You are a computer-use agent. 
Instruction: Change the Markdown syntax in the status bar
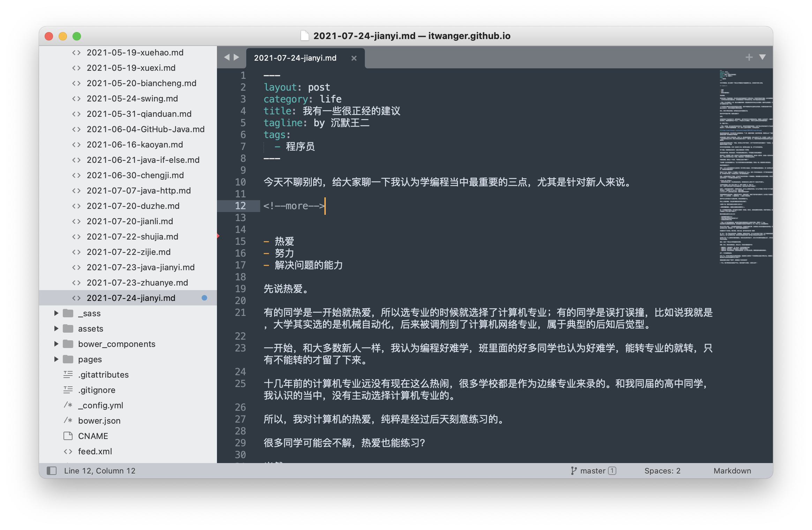pyautogui.click(x=732, y=471)
